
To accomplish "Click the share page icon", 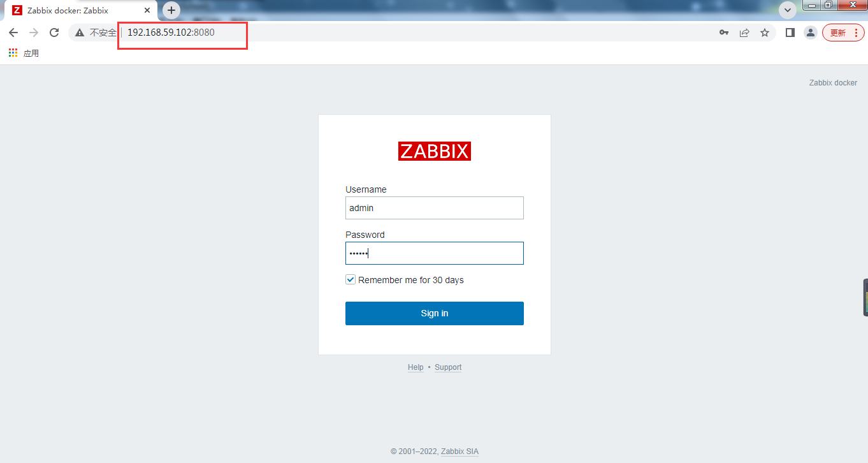I will coord(744,33).
